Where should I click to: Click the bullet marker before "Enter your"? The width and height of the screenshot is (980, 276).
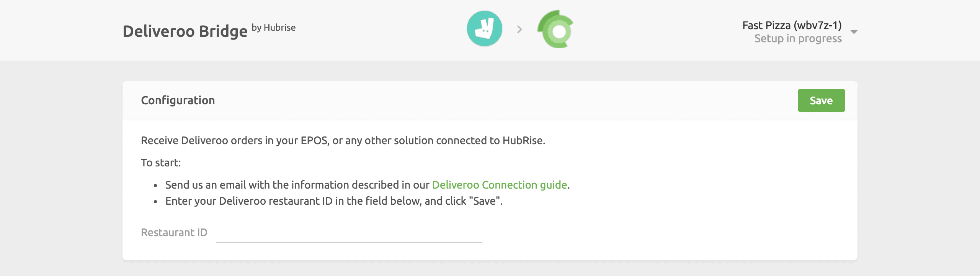click(155, 202)
